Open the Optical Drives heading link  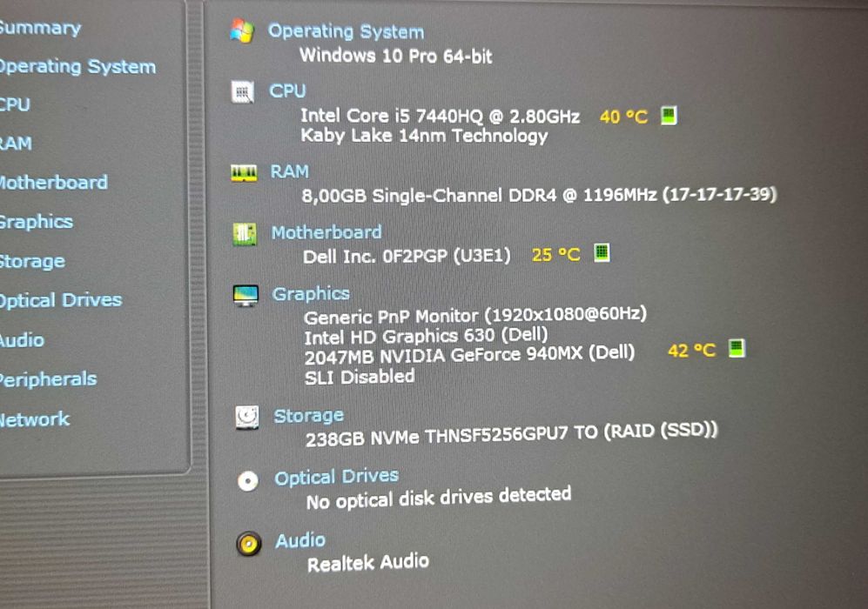337,477
